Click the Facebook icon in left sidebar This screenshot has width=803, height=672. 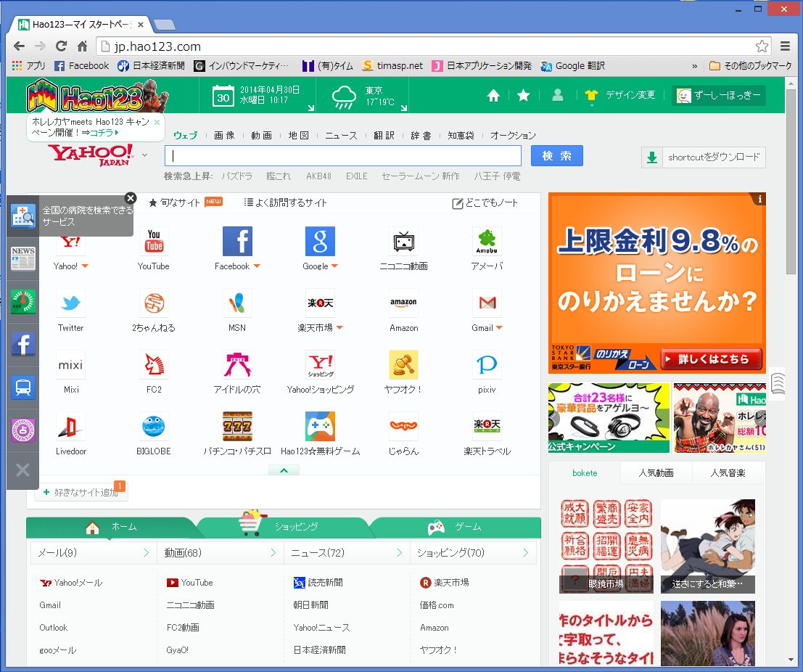(23, 344)
